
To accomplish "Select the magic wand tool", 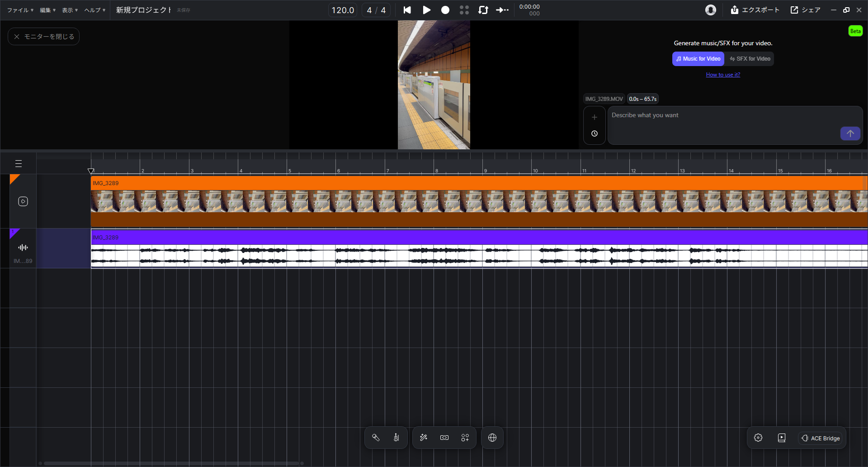I will 424,438.
